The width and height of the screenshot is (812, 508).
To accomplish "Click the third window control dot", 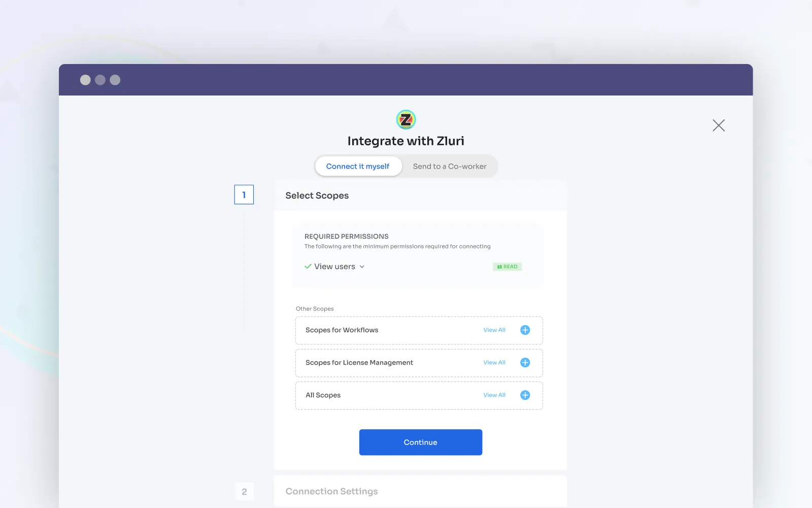I will tap(115, 80).
